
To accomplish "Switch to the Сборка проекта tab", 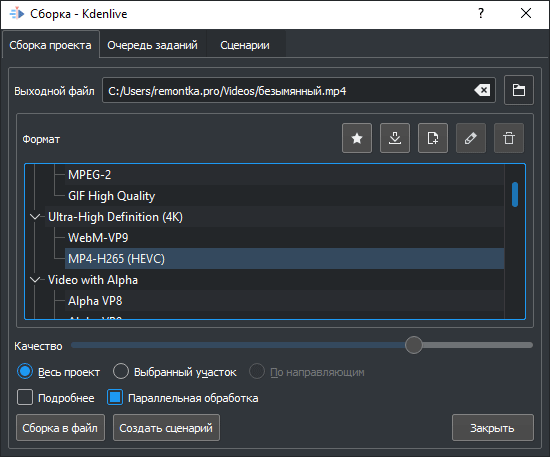I will (x=51, y=45).
